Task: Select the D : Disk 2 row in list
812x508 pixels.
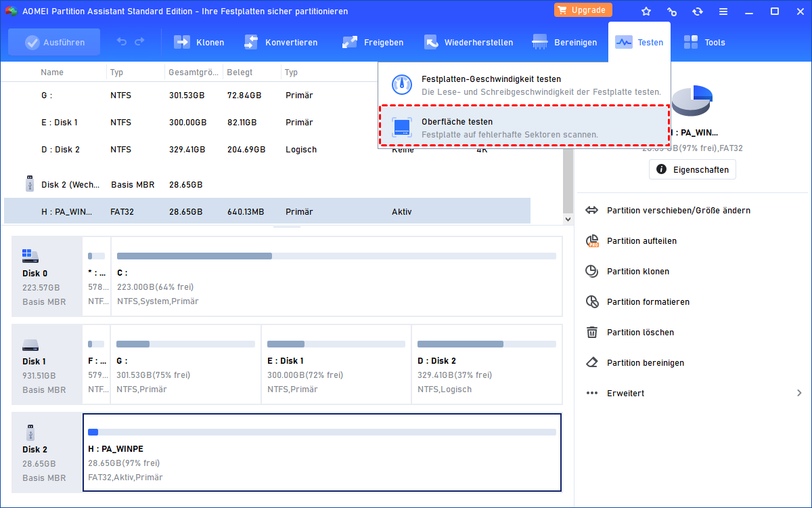Action: 267,150
